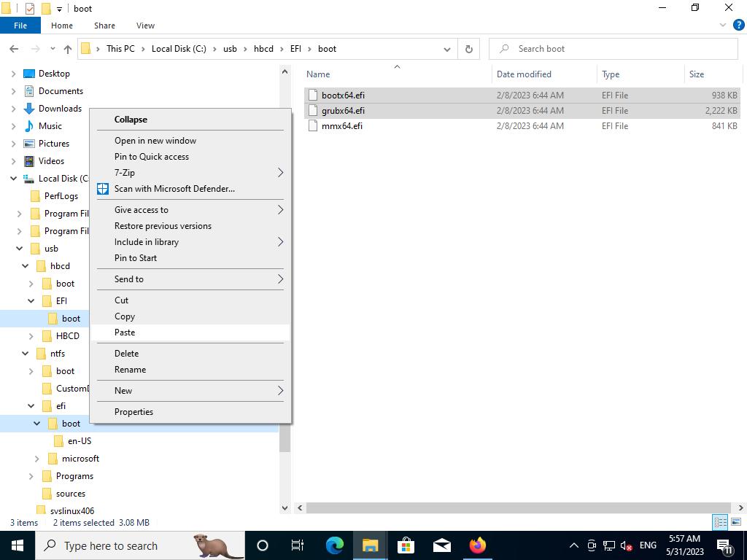Open the View ribbon tab
The width and height of the screenshot is (747, 560).
pyautogui.click(x=145, y=26)
